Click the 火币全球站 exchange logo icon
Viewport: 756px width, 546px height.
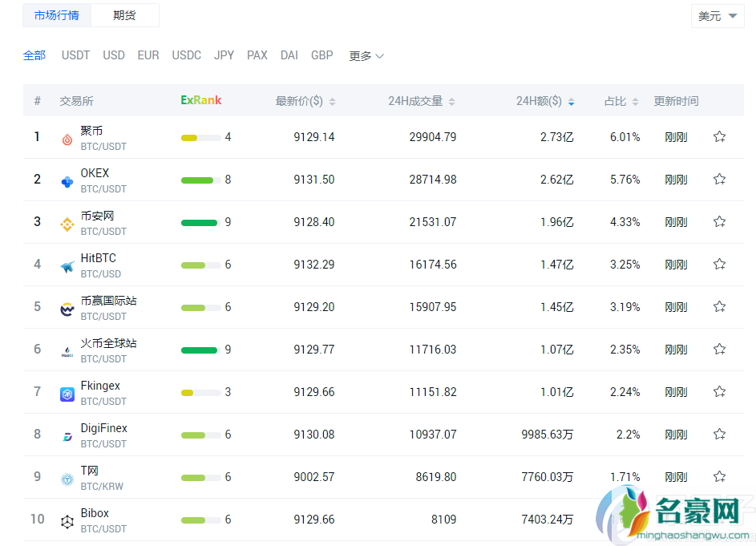(67, 352)
